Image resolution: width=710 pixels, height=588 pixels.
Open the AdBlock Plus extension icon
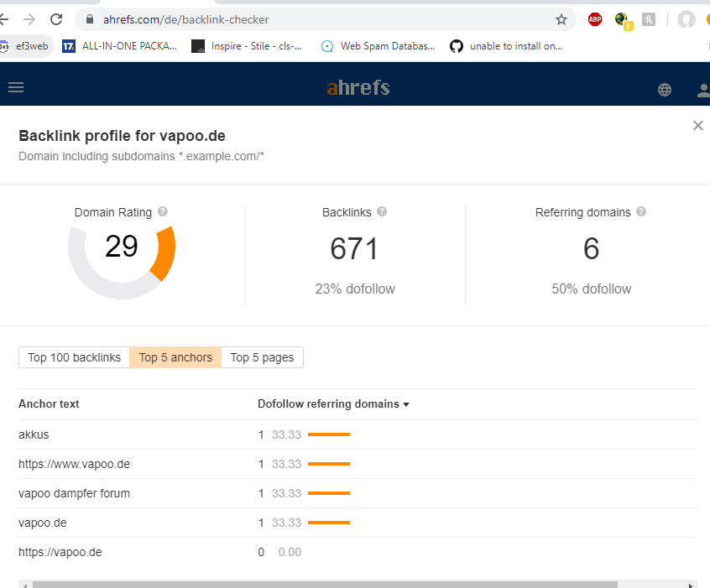click(595, 19)
